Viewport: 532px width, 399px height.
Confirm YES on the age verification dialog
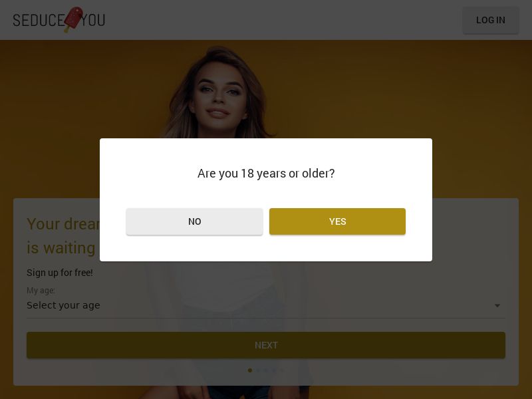337,221
